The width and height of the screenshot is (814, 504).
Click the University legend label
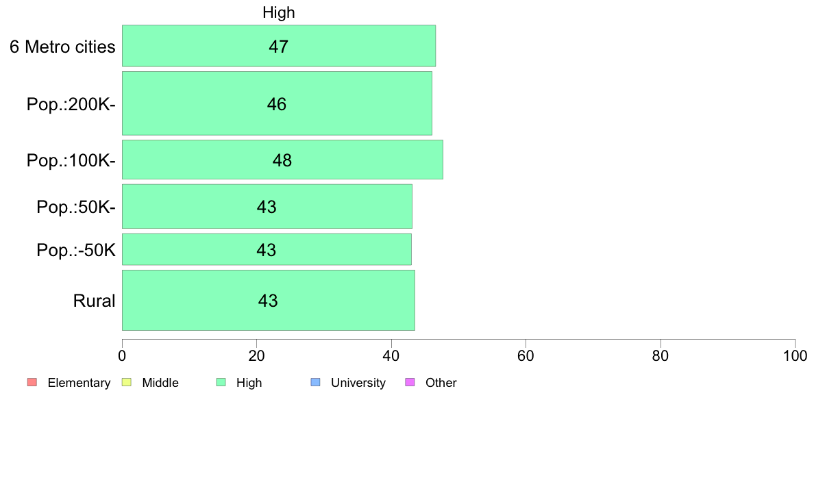(x=358, y=383)
